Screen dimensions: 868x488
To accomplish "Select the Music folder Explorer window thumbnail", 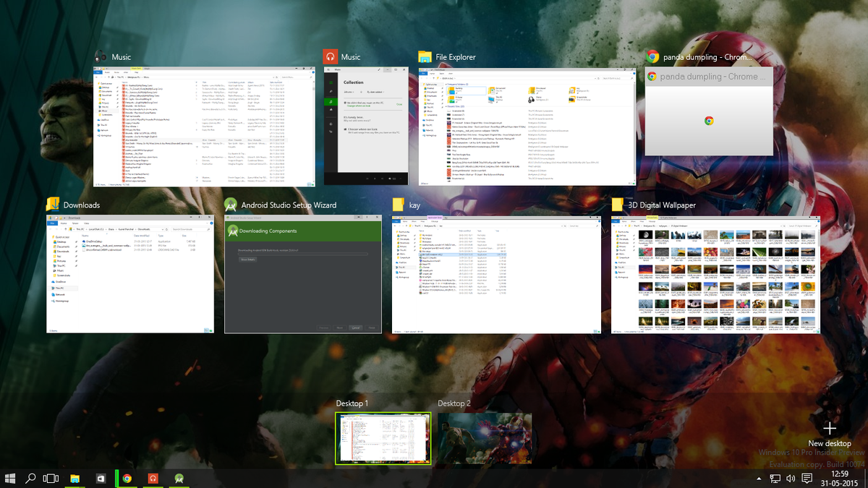I will 205,127.
